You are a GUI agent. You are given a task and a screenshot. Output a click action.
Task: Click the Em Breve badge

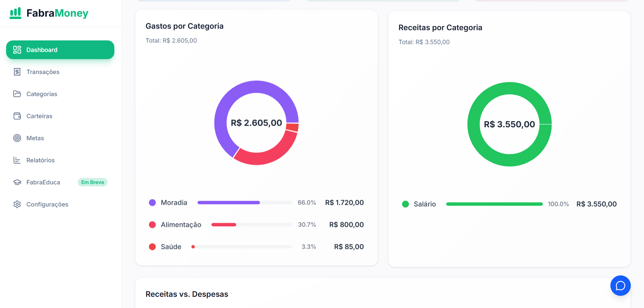point(92,182)
